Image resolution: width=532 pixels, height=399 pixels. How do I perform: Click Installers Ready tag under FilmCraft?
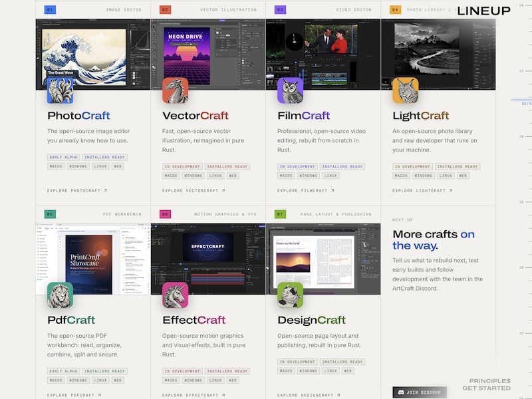[x=342, y=167]
